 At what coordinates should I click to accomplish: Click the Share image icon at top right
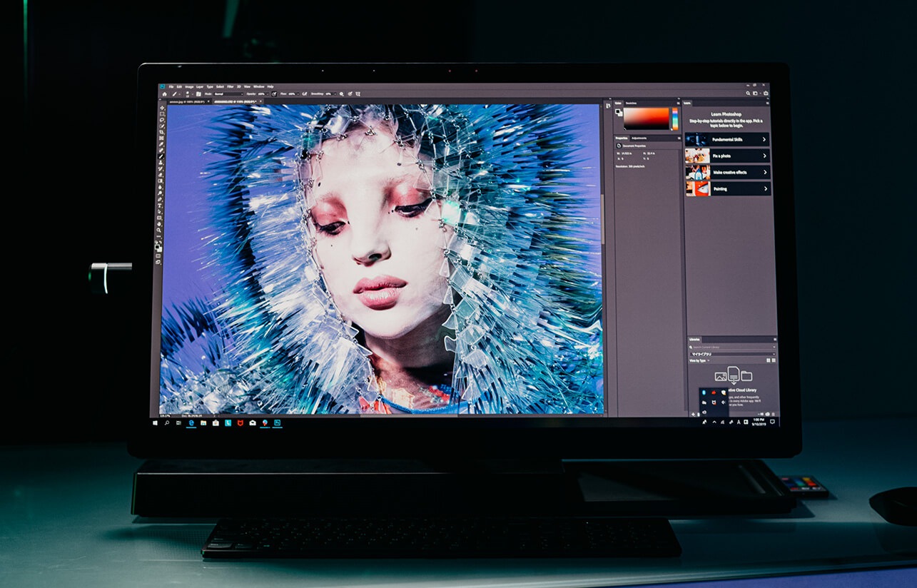click(766, 93)
